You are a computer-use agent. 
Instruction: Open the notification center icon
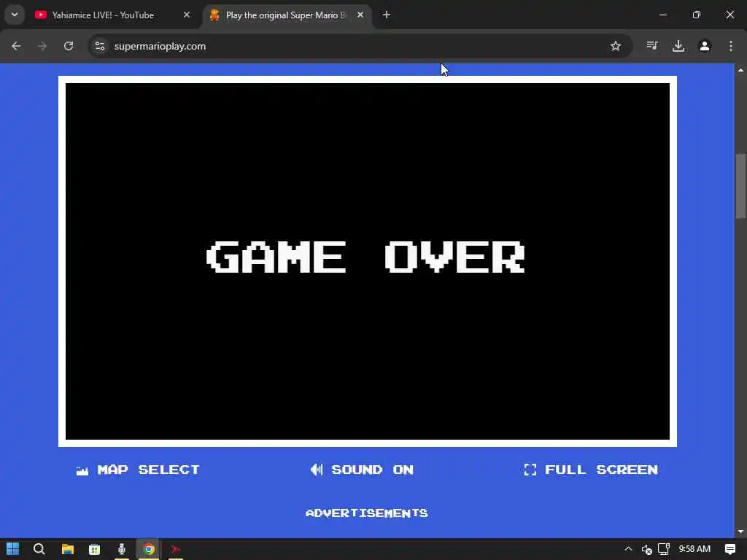click(x=729, y=549)
